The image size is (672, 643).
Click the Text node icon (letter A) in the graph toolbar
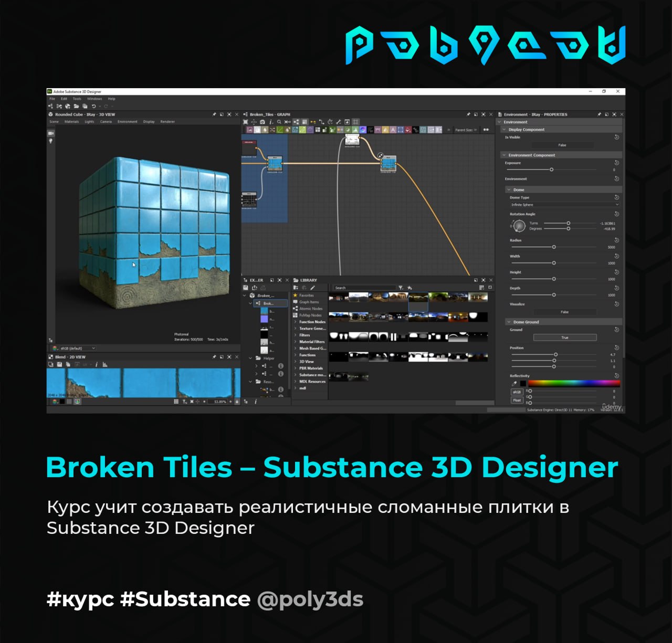(x=393, y=130)
